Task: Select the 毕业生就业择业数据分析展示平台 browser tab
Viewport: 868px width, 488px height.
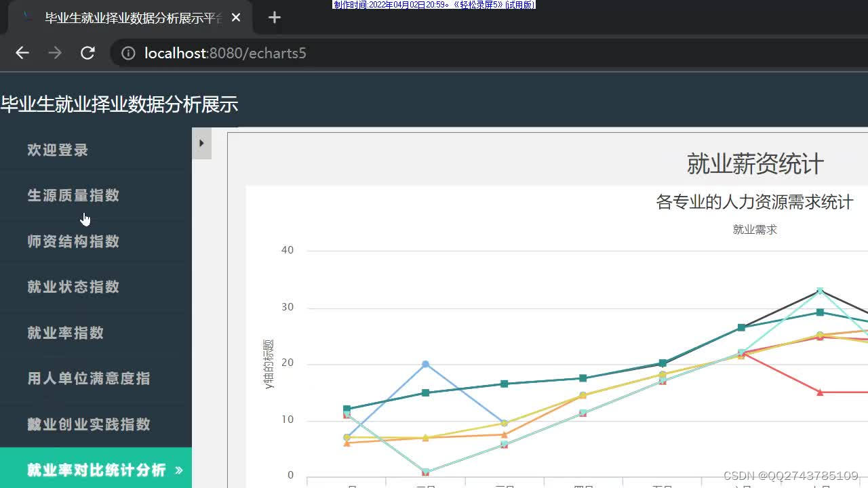Action: (x=130, y=18)
